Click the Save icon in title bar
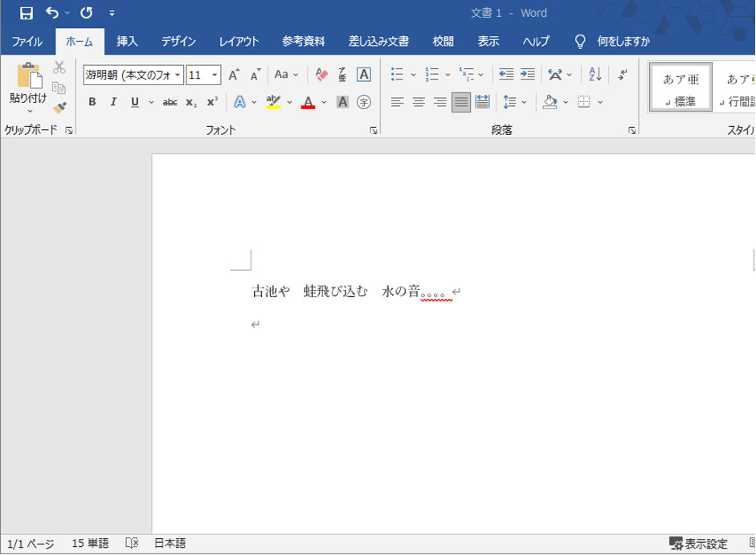Viewport: 756px width, 555px height. click(x=26, y=13)
